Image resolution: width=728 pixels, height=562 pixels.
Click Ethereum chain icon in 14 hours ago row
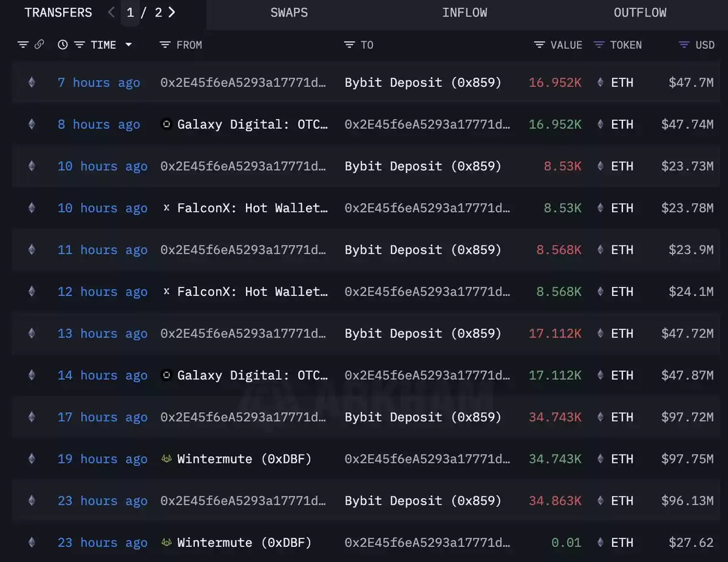tap(32, 375)
